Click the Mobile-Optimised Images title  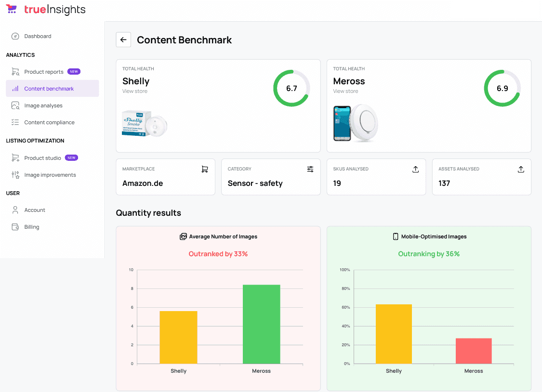coord(434,236)
